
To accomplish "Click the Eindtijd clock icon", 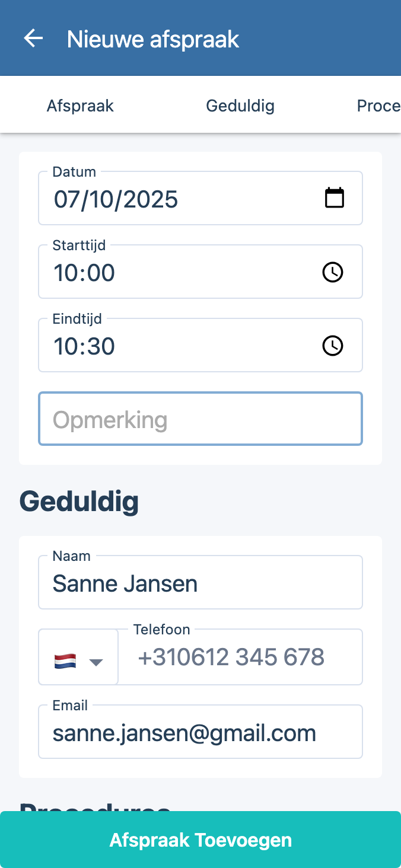I will [332, 346].
